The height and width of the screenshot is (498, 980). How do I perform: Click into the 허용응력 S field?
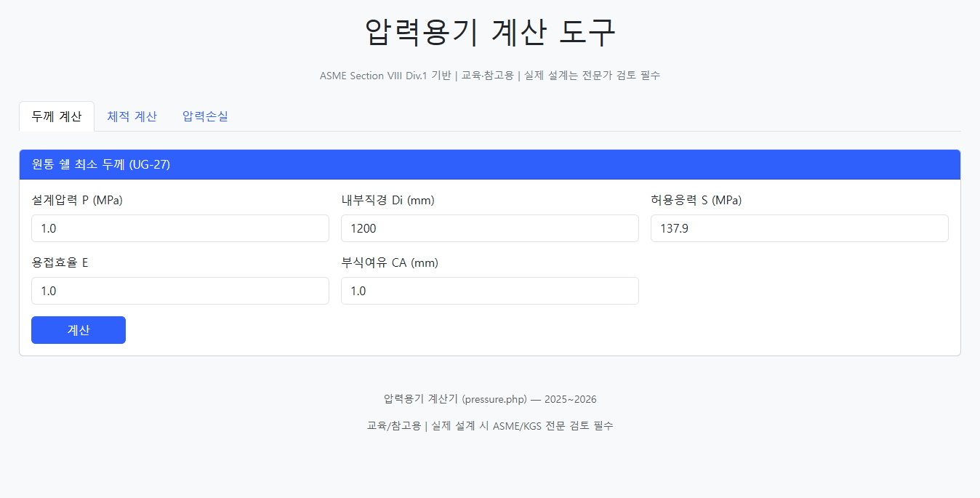[x=799, y=228]
